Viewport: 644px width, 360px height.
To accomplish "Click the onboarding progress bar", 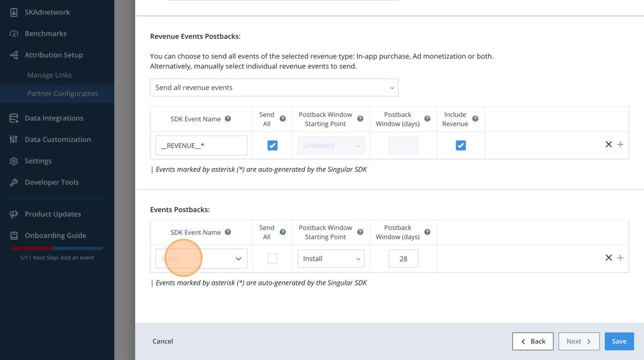I will tap(57, 248).
